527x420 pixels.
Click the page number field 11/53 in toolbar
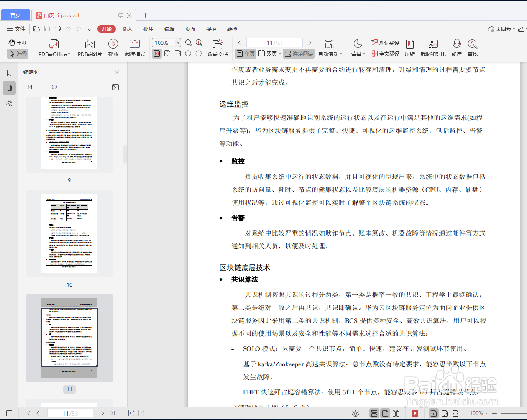click(274, 43)
